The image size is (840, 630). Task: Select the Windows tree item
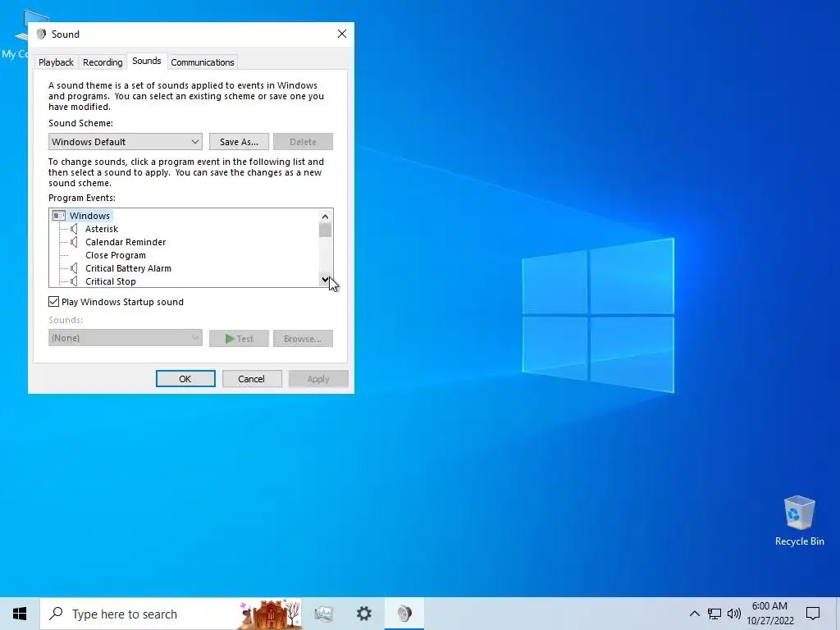pyautogui.click(x=89, y=216)
